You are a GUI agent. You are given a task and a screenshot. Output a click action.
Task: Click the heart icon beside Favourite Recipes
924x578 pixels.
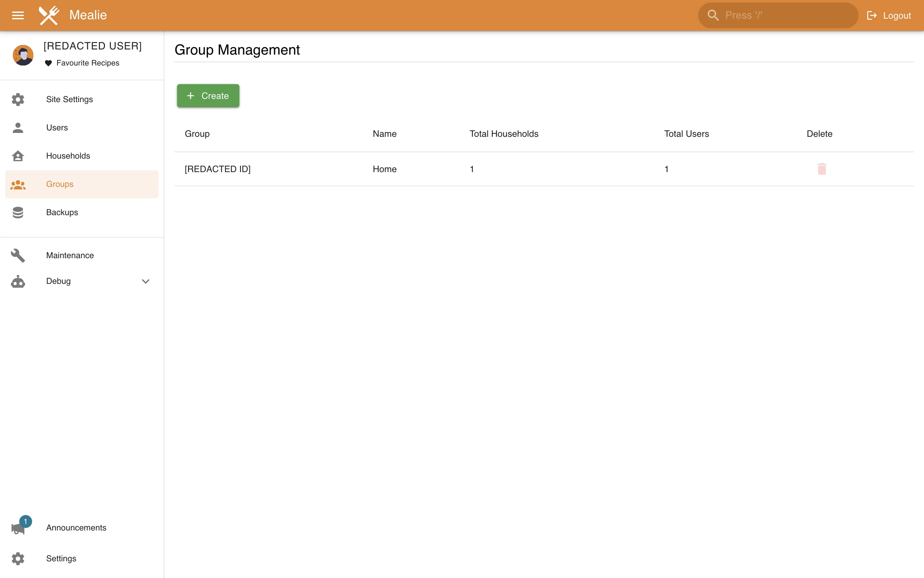tap(48, 63)
